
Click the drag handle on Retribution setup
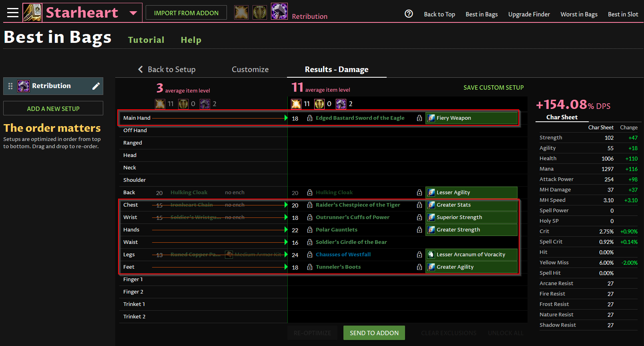coord(10,86)
